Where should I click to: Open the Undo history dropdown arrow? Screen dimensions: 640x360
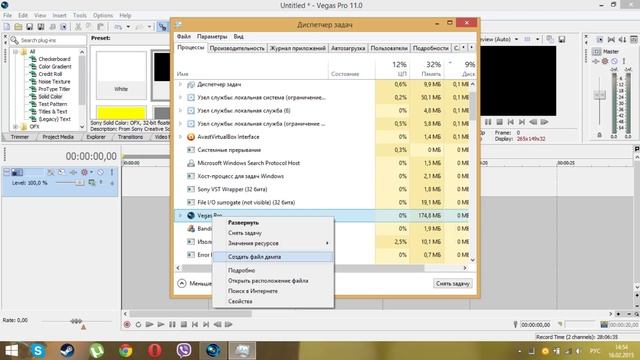[128, 27]
